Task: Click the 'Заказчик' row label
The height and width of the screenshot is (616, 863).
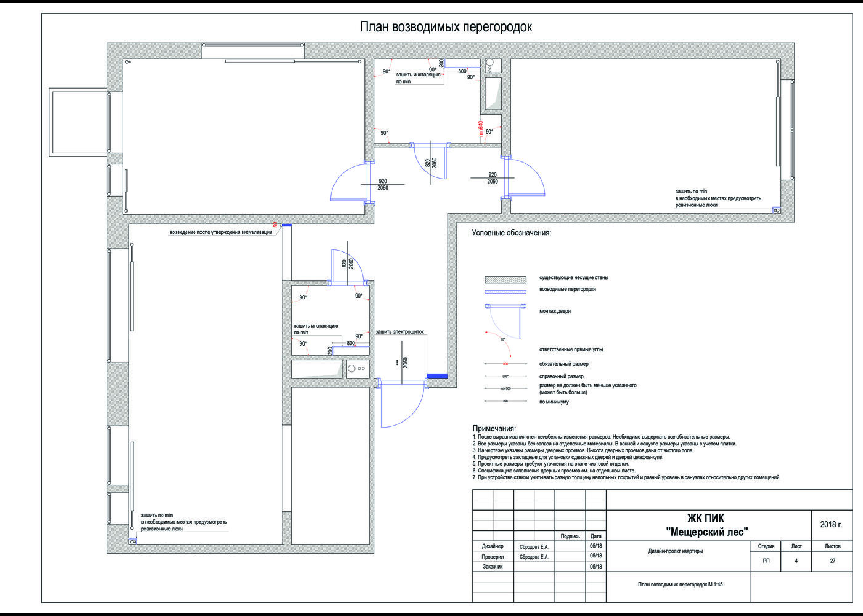Action: (x=493, y=567)
